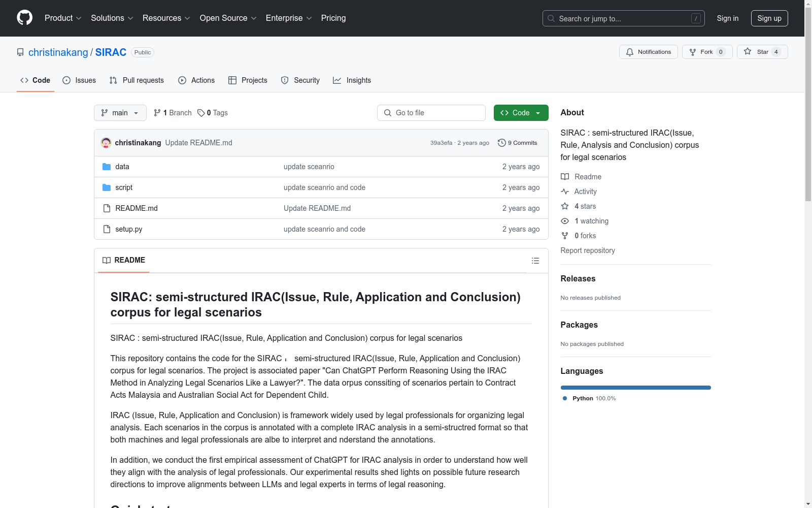Click the eye icon beside 1 watching
This screenshot has width=812, height=508.
[565, 221]
